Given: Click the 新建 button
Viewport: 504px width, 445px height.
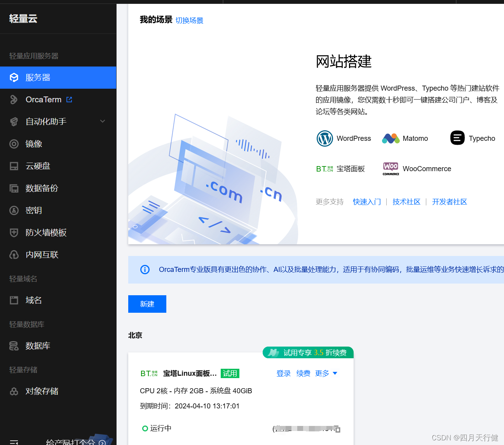Looking at the screenshot, I should 147,304.
